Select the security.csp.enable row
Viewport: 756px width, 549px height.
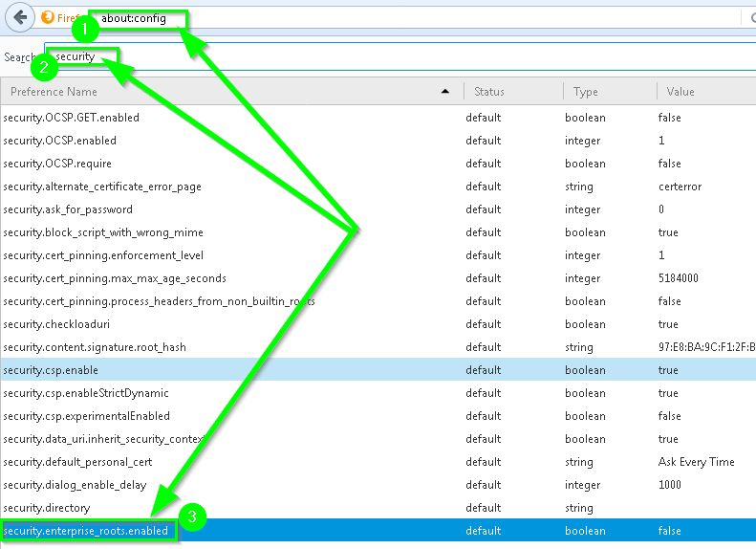coord(378,370)
